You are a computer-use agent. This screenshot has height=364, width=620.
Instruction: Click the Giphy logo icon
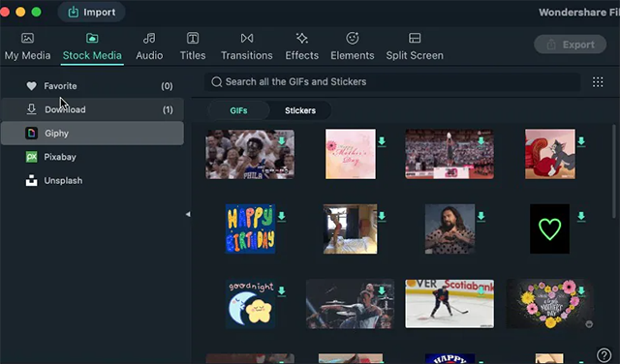click(31, 134)
